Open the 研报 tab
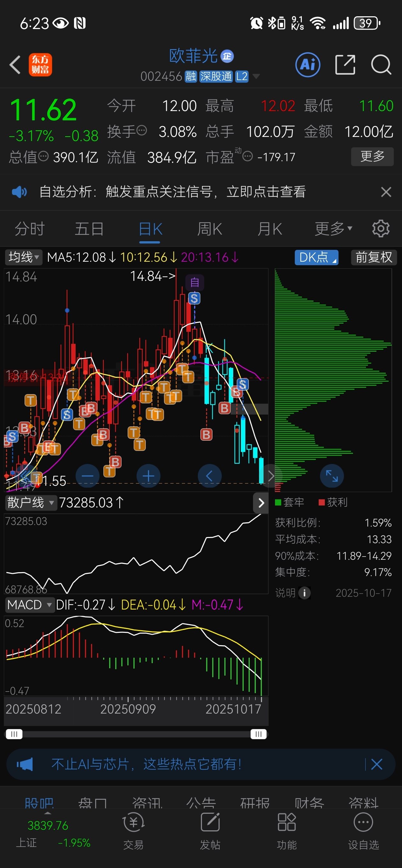This screenshot has width=402, height=868. (x=255, y=803)
